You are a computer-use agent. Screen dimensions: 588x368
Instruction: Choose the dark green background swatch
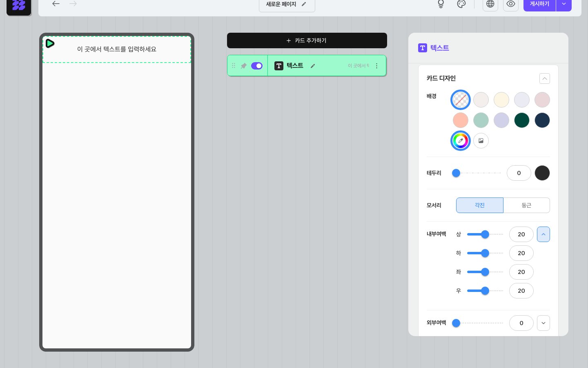tap(522, 120)
